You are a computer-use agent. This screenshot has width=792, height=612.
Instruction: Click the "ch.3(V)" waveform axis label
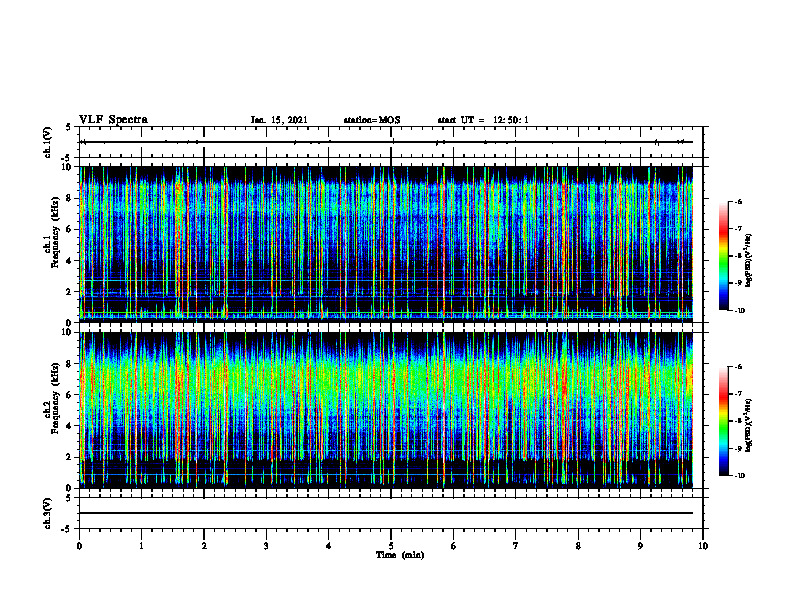(47, 513)
